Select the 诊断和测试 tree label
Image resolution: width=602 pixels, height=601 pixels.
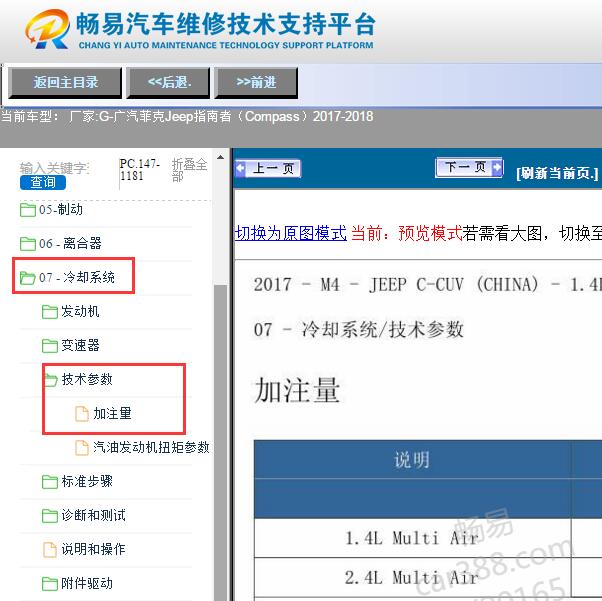coord(93,515)
